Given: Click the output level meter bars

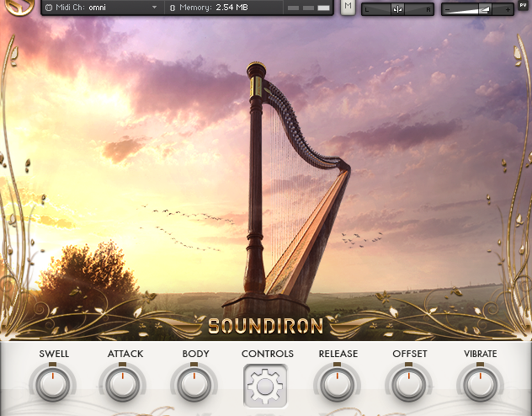Looking at the screenshot, I should click(308, 8).
